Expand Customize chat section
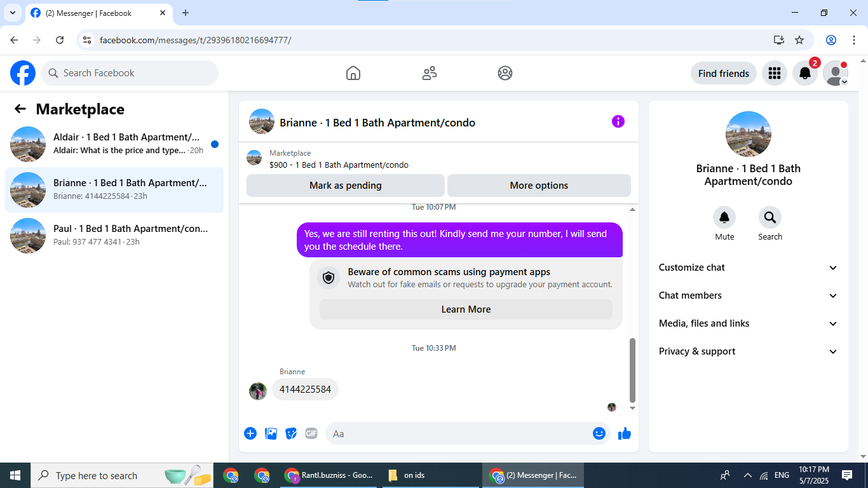The width and height of the screenshot is (868, 488). coord(749,268)
